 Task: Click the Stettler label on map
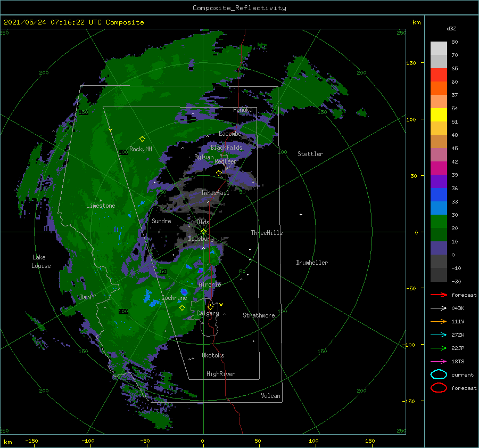pyautogui.click(x=310, y=154)
